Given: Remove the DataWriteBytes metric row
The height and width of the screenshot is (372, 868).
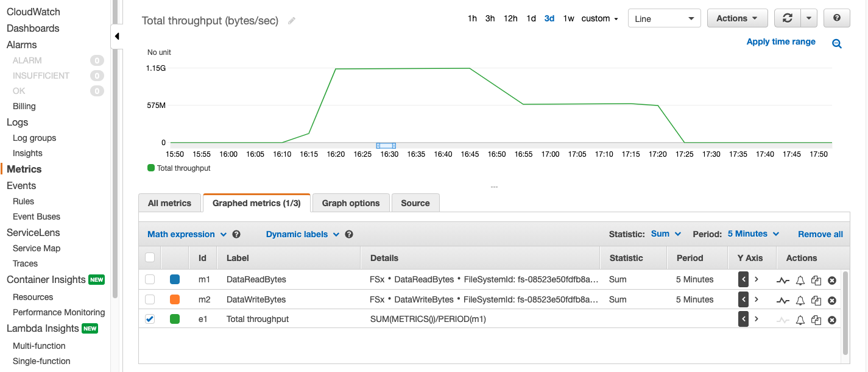Looking at the screenshot, I should pyautogui.click(x=832, y=301).
